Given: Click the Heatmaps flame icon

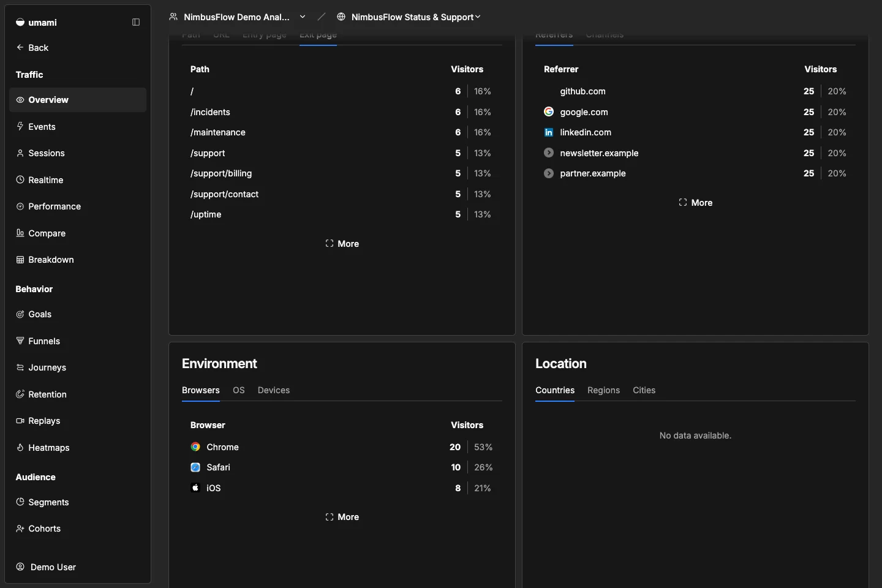Looking at the screenshot, I should pos(20,447).
